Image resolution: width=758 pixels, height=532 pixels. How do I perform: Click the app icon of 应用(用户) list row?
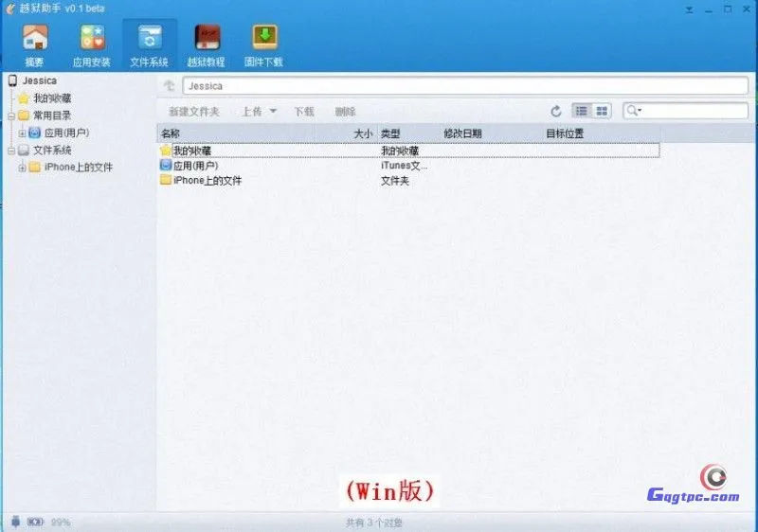pos(166,165)
